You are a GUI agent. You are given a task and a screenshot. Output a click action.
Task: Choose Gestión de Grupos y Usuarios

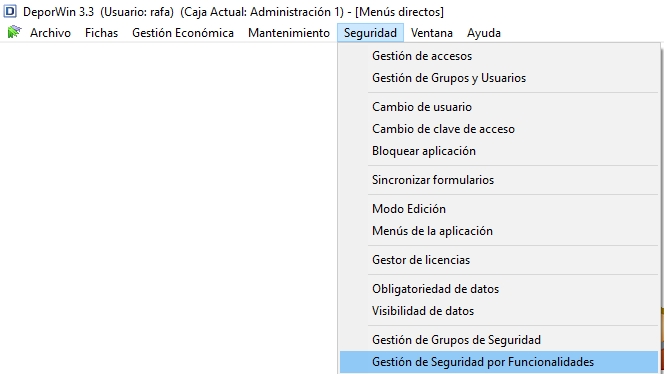click(499, 78)
